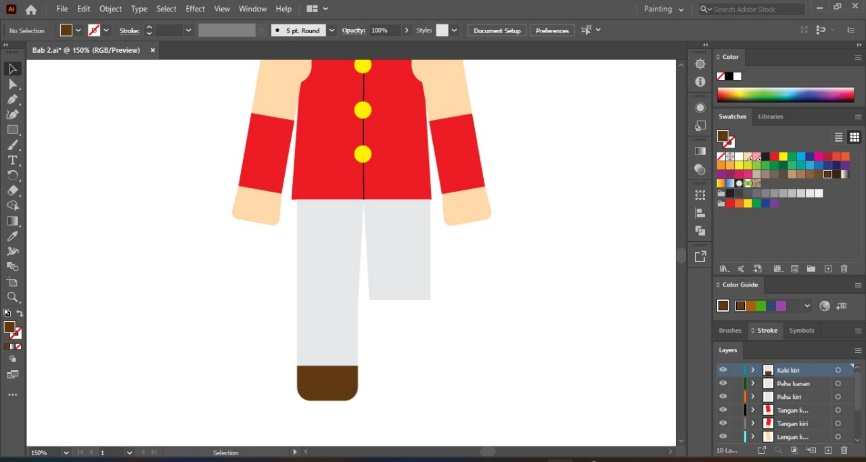The image size is (866, 462).
Task: Click the Search Adobe Stock field
Action: 752,9
